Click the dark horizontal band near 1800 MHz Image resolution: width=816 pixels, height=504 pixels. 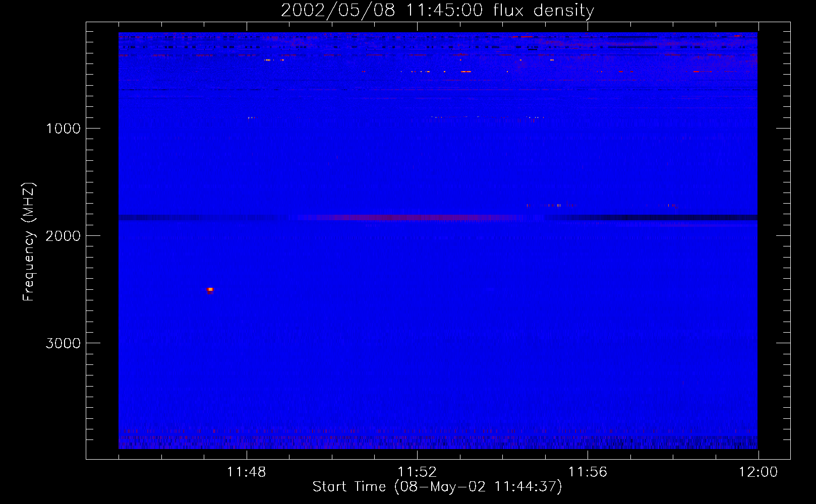click(x=438, y=218)
